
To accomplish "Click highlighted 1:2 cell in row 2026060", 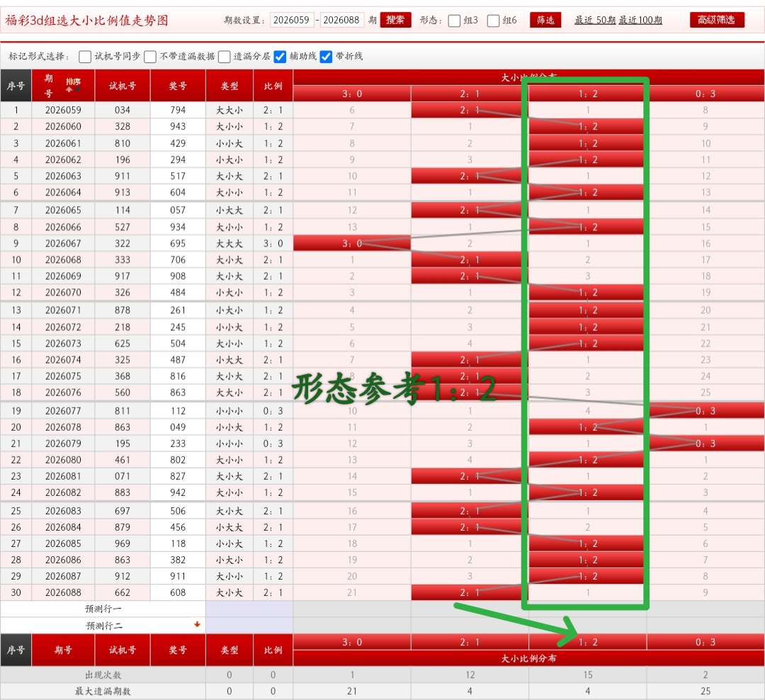I will pyautogui.click(x=588, y=126).
